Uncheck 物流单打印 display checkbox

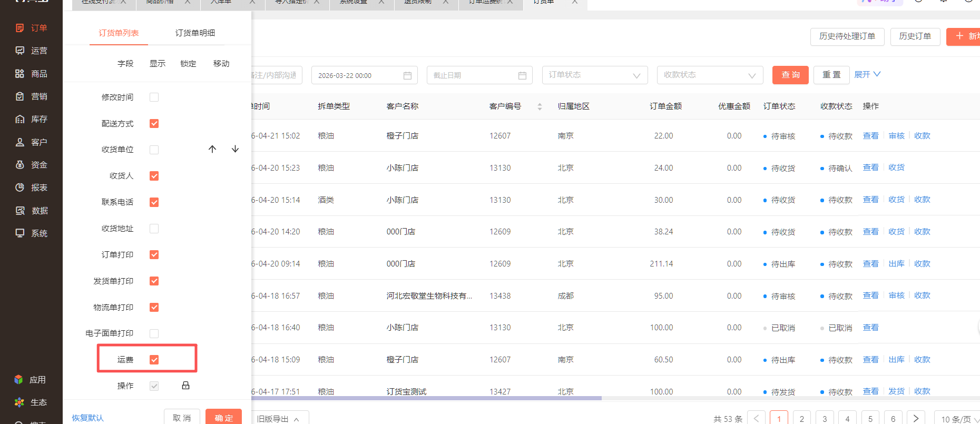tap(154, 307)
